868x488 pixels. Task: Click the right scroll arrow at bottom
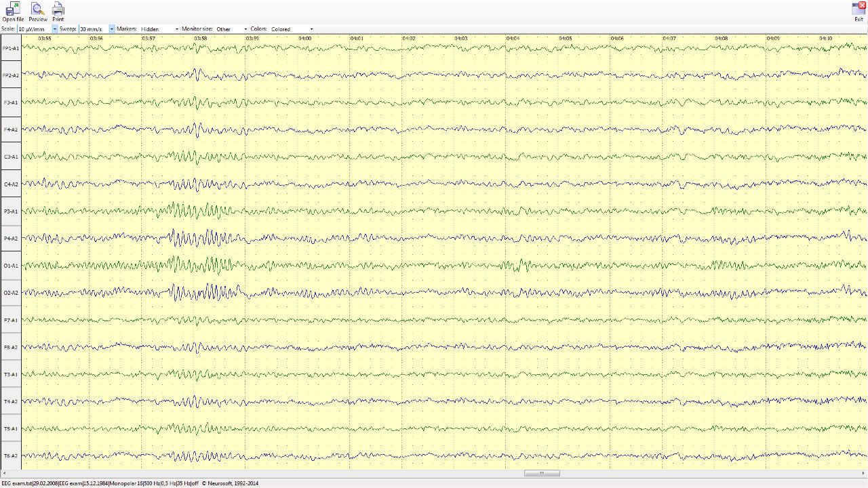coord(864,473)
